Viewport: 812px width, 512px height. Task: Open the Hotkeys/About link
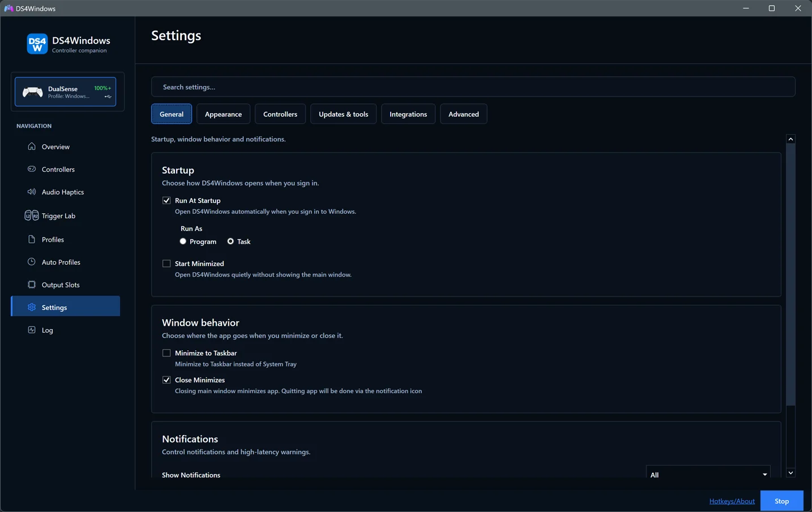732,501
